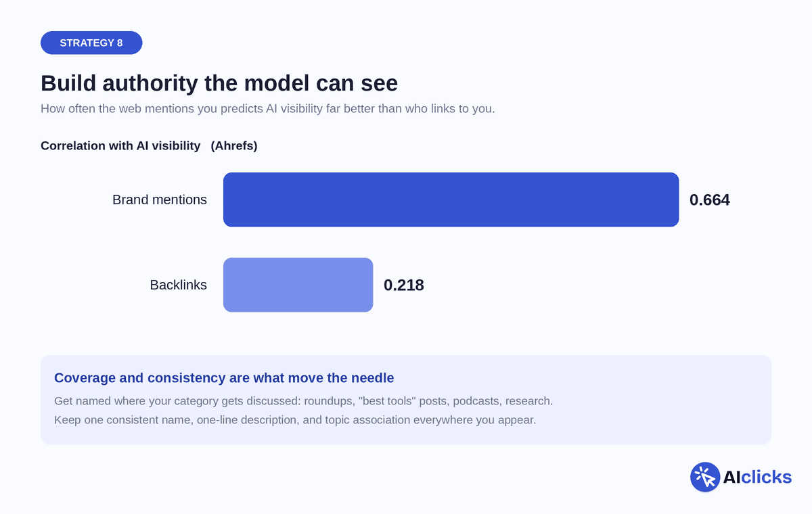Screen dimensions: 812x514
Task: Click the "Coverage and consistency" callout heading
Action: pos(224,377)
